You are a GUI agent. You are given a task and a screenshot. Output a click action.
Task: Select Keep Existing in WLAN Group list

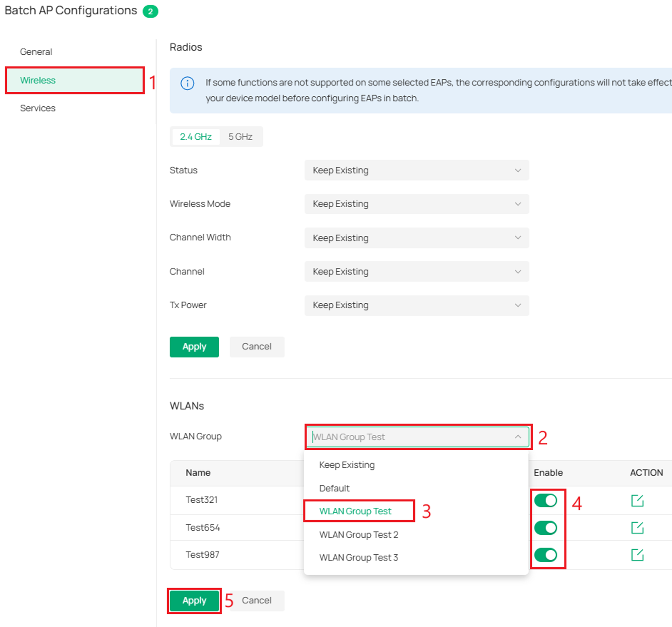347,465
